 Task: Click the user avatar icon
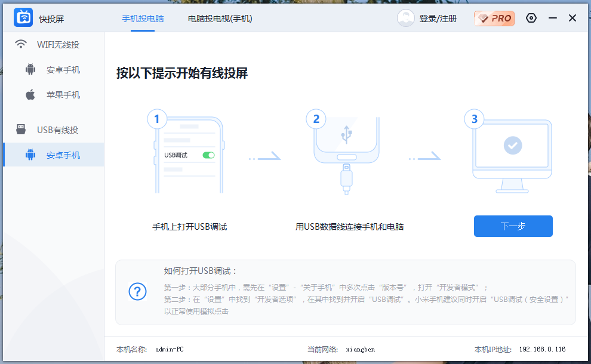click(405, 18)
